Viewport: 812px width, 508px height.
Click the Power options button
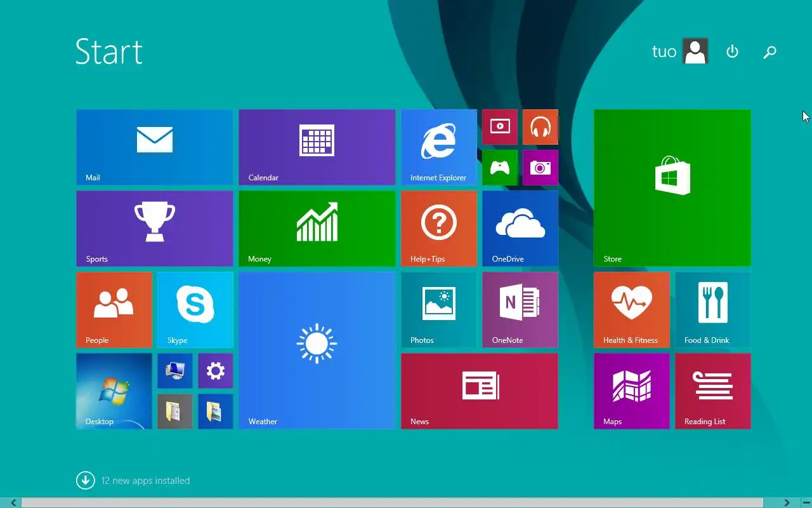(x=732, y=51)
